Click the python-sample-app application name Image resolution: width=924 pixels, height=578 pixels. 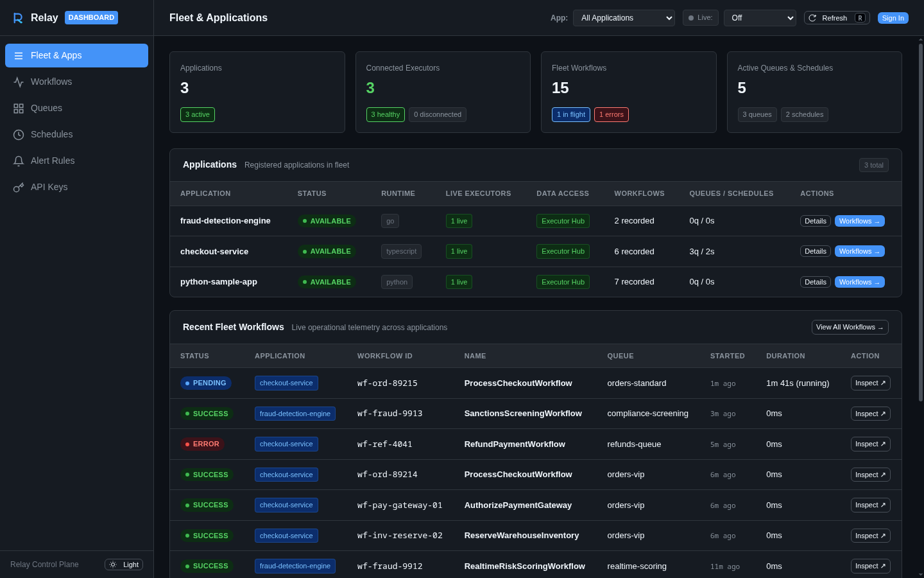(x=219, y=282)
